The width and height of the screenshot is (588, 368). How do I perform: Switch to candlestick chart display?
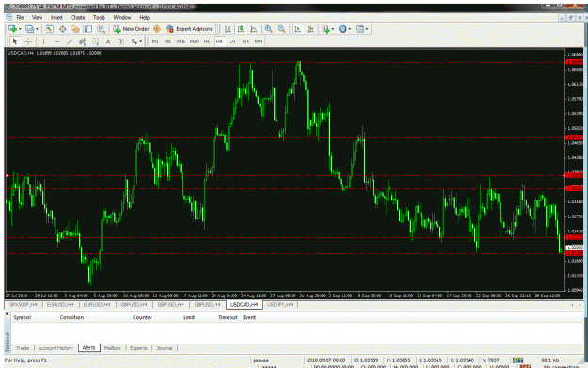pos(241,29)
